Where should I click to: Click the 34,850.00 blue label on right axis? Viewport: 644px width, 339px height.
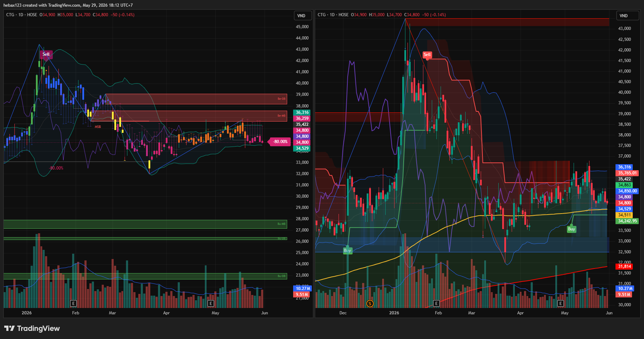(x=627, y=191)
